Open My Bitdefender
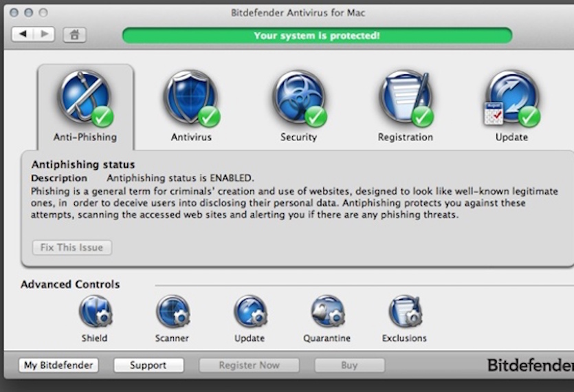This screenshot has height=392, width=574. click(x=58, y=365)
